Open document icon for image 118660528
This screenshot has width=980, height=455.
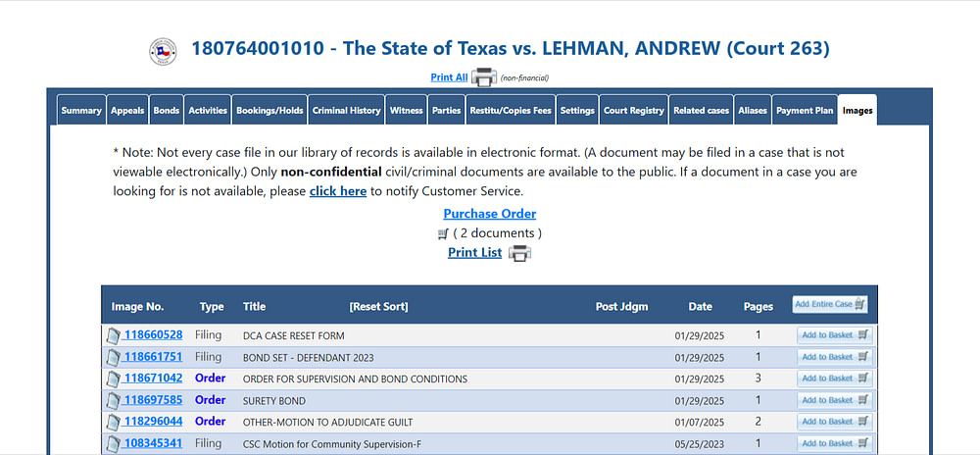[x=113, y=335]
